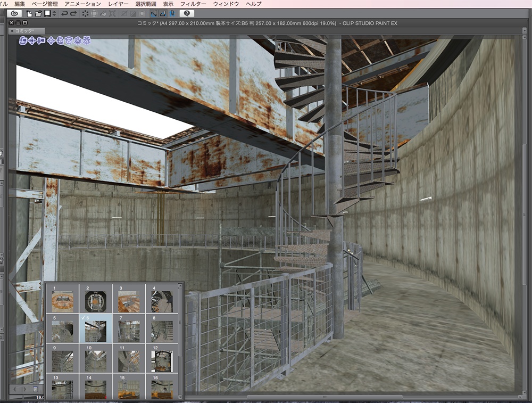
Task: Choose camera preset thumbnail 13
Action: click(x=62, y=386)
